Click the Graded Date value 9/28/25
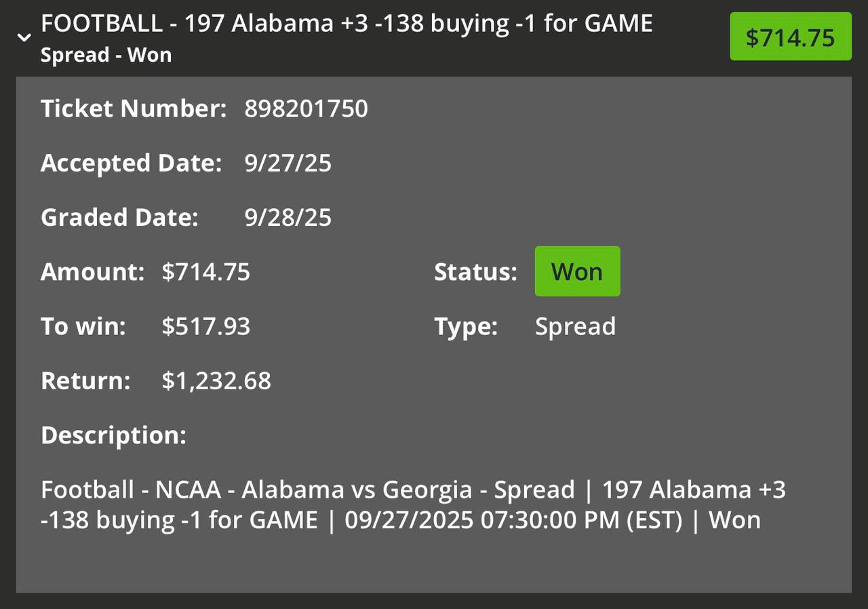The width and height of the screenshot is (868, 609). pos(288,218)
